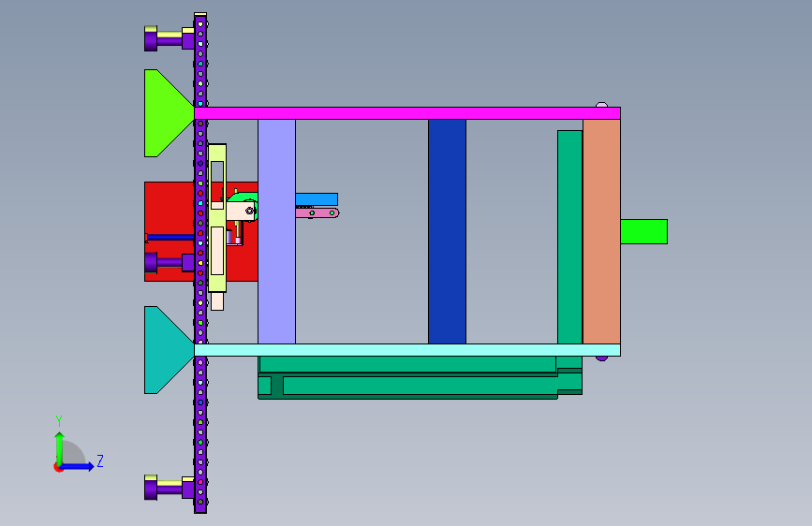Image resolution: width=812 pixels, height=526 pixels.
Task: Pick the top purple knob bolt
Action: click(169, 38)
